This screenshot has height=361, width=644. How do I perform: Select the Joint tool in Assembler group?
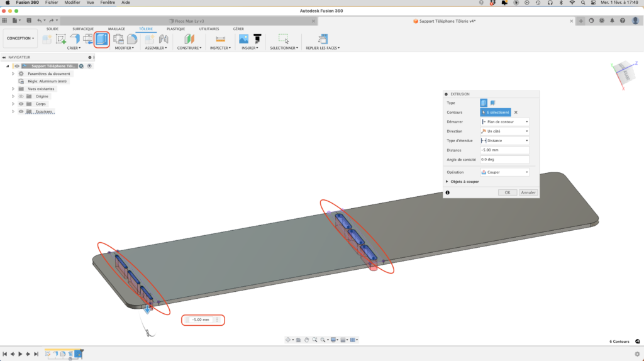(164, 39)
